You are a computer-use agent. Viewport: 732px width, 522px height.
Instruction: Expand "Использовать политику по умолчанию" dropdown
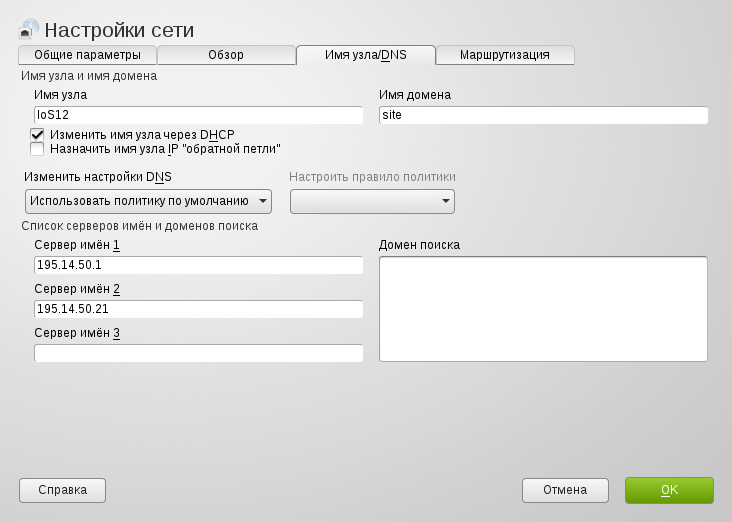148,201
